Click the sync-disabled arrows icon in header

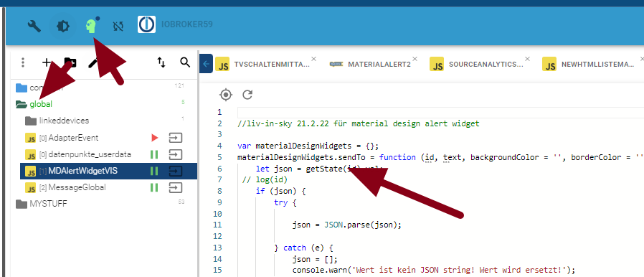118,27
